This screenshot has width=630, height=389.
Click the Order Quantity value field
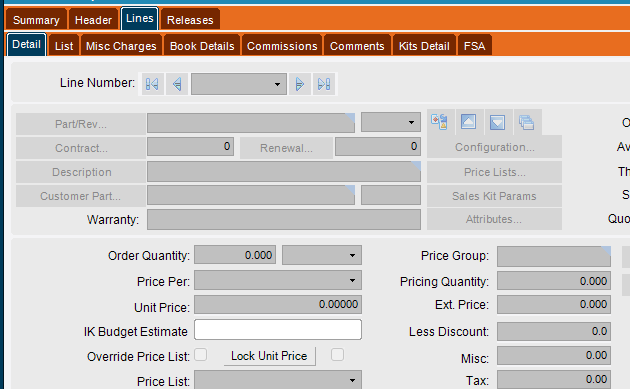click(x=235, y=255)
